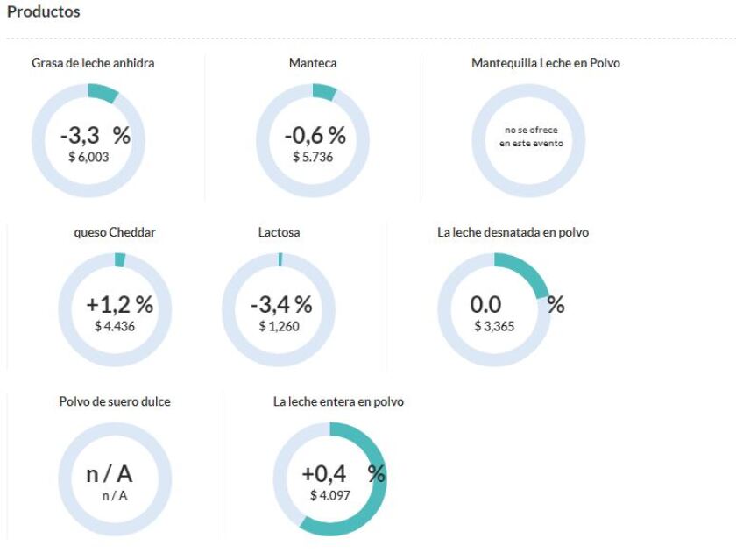Select the -3,4 % Lactosa change value
This screenshot has height=560, width=736.
pyautogui.click(x=280, y=305)
